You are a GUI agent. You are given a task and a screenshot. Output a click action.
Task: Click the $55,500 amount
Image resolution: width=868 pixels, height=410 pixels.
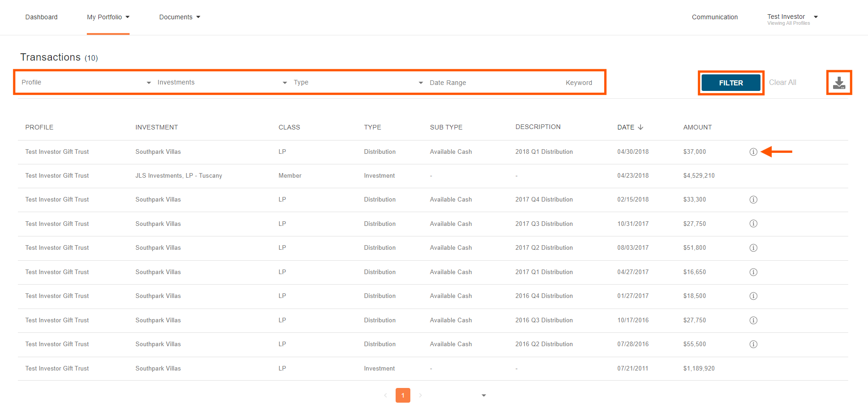click(694, 344)
